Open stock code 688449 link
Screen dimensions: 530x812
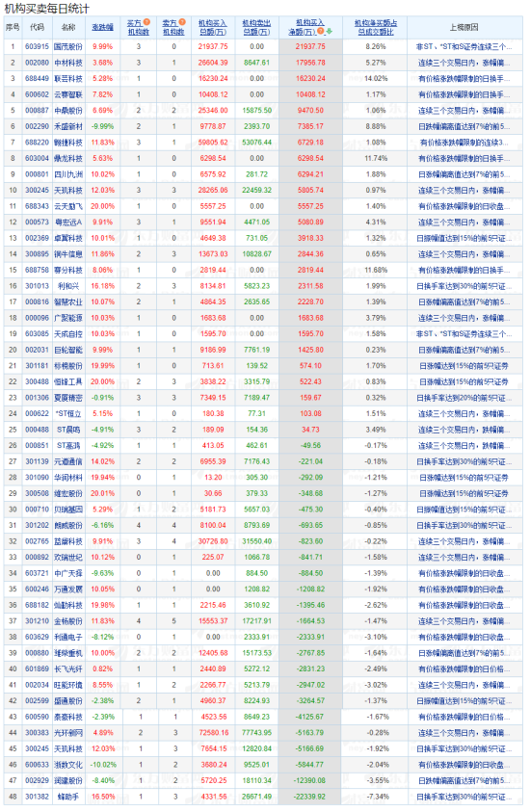(37, 79)
